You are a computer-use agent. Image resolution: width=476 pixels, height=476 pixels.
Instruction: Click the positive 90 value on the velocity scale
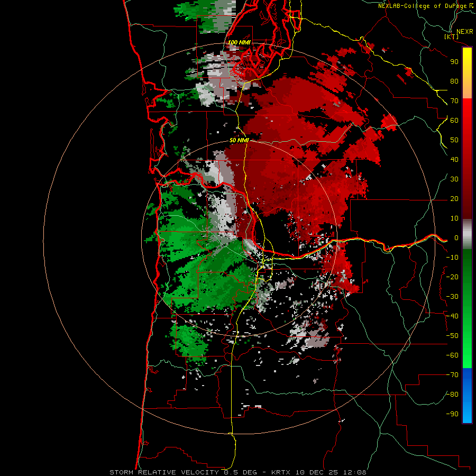pos(454,62)
